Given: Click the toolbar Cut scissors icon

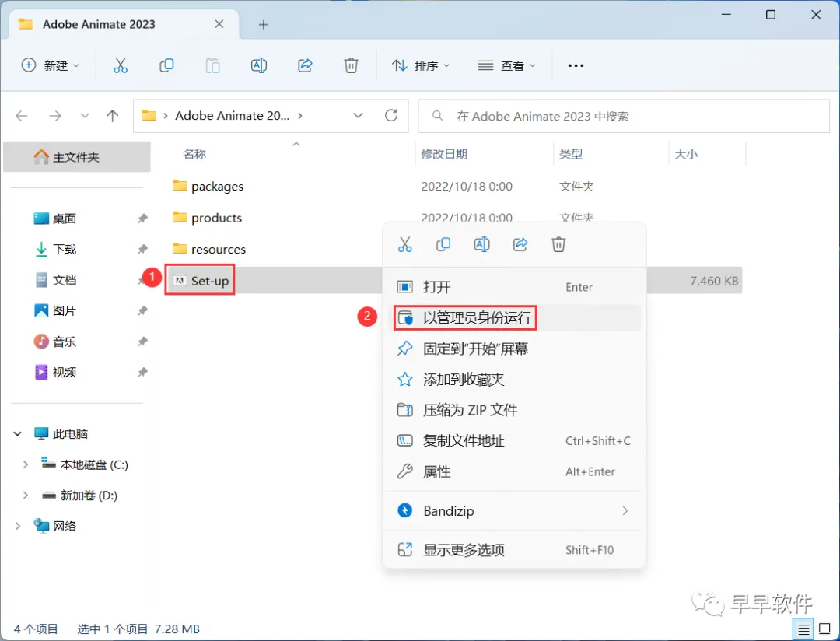Looking at the screenshot, I should coord(121,65).
